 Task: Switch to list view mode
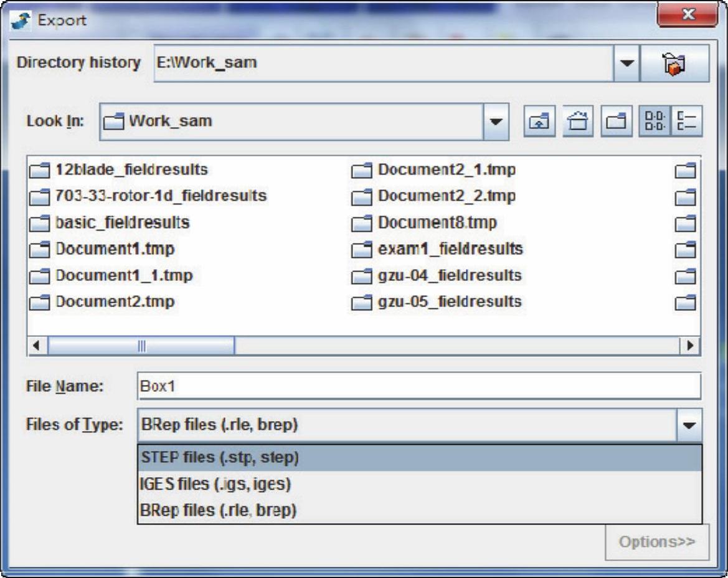(655, 121)
